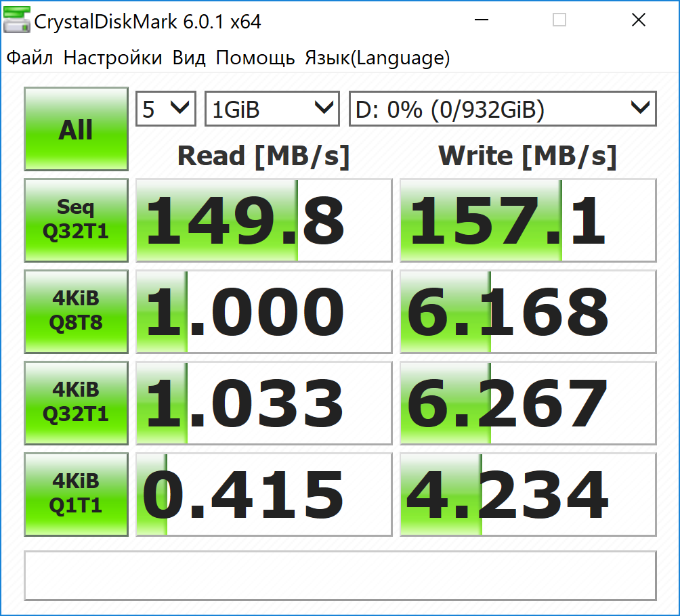Image resolution: width=680 pixels, height=616 pixels.
Task: Click the 4KiB Q32T1 write result 6.267
Action: click(528, 403)
